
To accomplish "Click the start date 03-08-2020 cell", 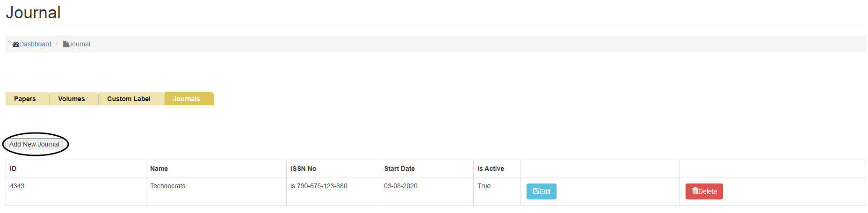I will 401,186.
